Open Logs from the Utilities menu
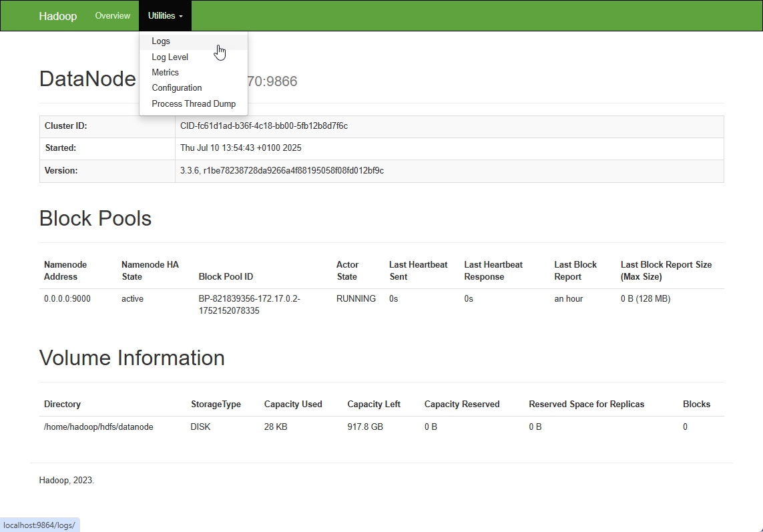Screen dimensions: 763x532 [x=161, y=41]
